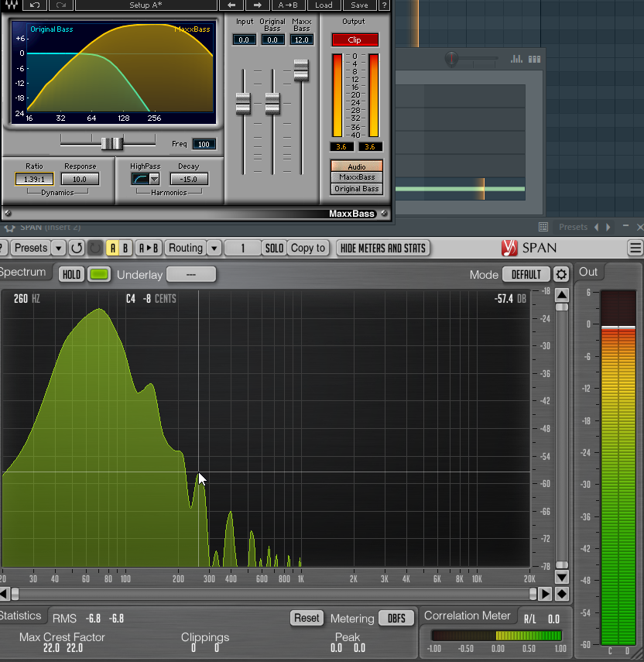The image size is (644, 662).
Task: Toggle the green spectrum enable button
Action: (98, 275)
